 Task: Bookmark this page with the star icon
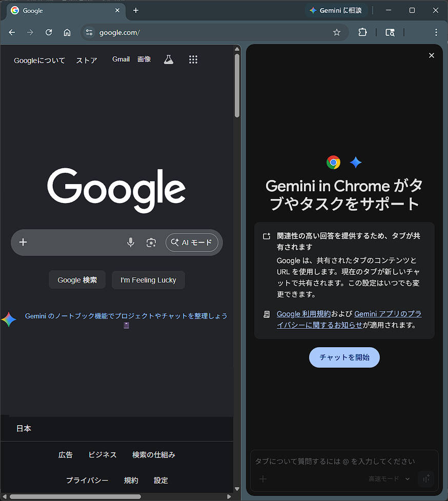[337, 32]
